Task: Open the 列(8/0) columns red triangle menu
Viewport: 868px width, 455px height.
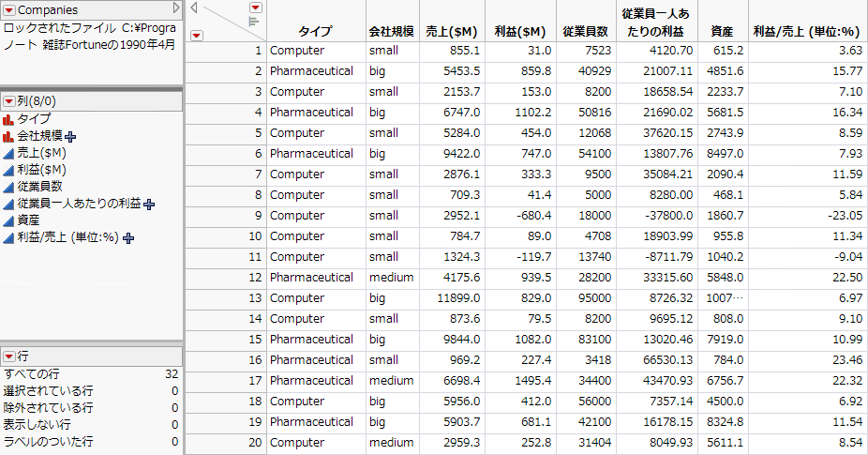Action: tap(8, 100)
